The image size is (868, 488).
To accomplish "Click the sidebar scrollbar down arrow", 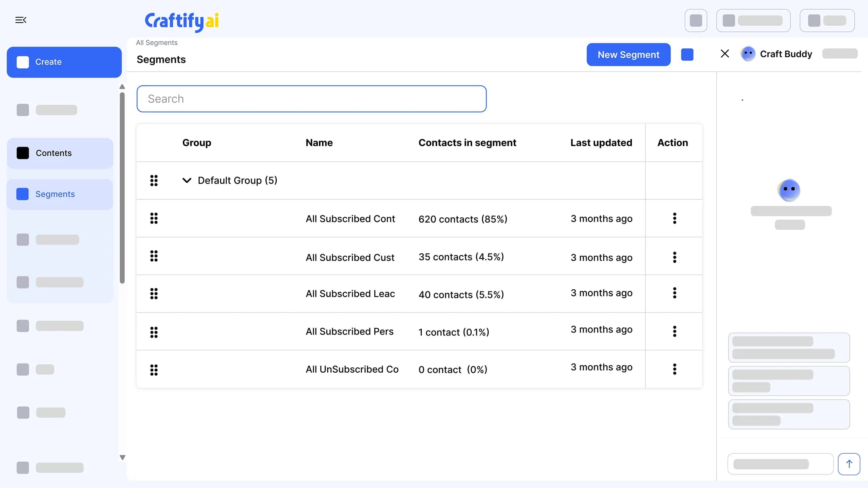I will click(122, 457).
